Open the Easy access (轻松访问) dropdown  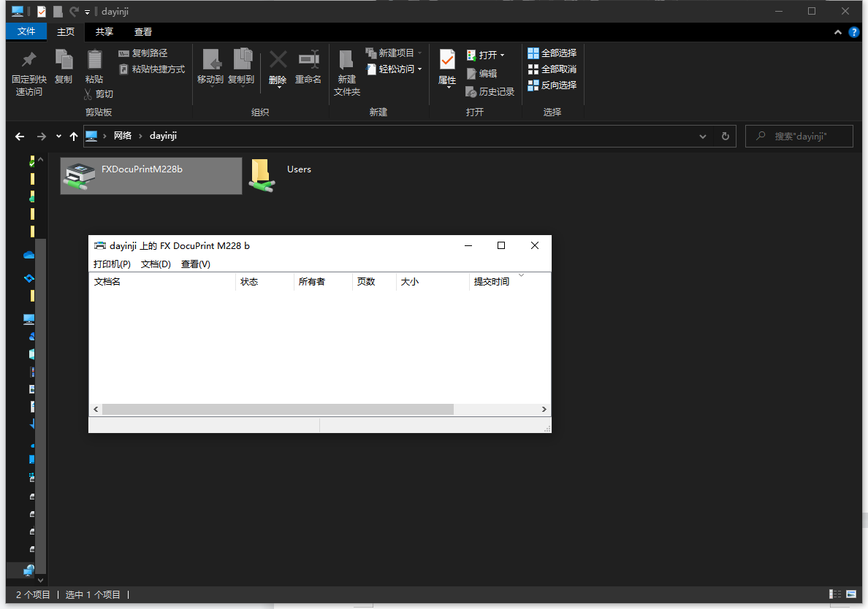point(394,69)
